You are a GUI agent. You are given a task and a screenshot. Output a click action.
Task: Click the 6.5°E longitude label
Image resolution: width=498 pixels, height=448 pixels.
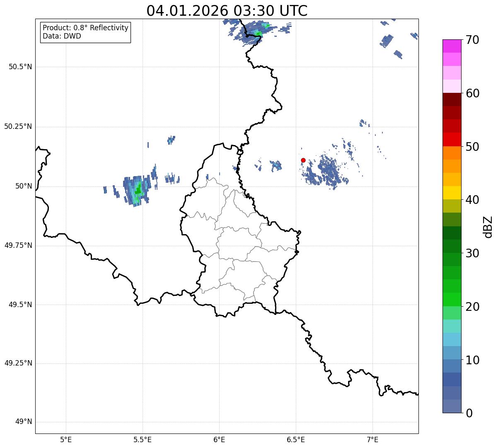tap(296, 439)
